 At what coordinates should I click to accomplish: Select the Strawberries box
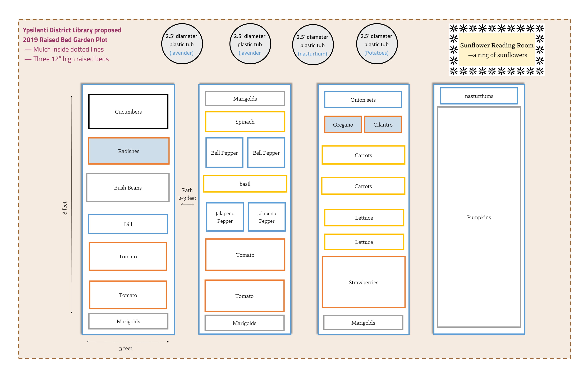(x=363, y=282)
